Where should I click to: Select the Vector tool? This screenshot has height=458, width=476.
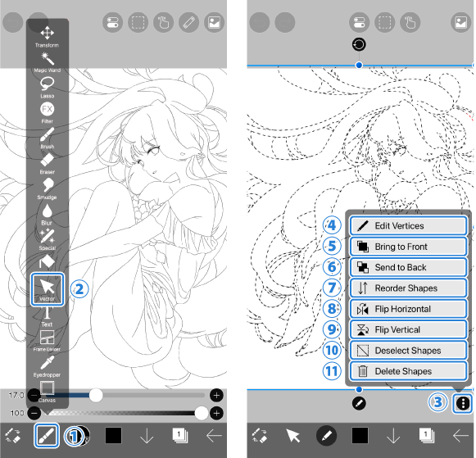(x=47, y=289)
